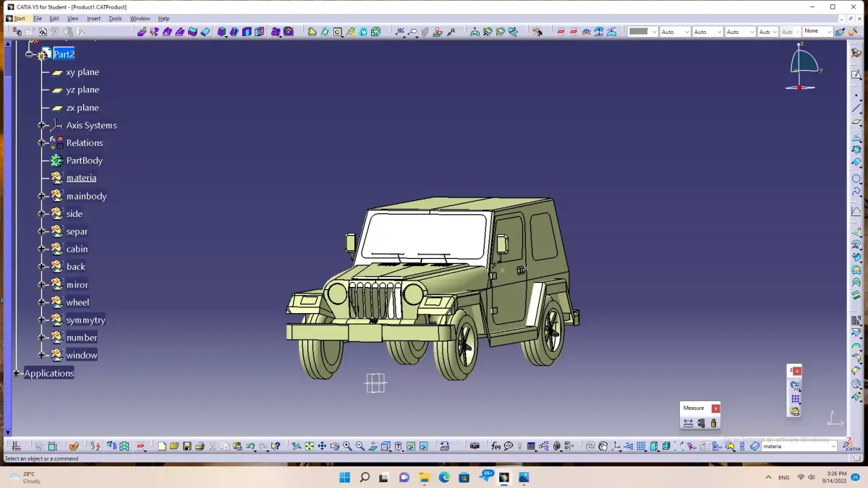Open the graphic color swatch dropdown
The width and height of the screenshot is (868, 488).
655,32
